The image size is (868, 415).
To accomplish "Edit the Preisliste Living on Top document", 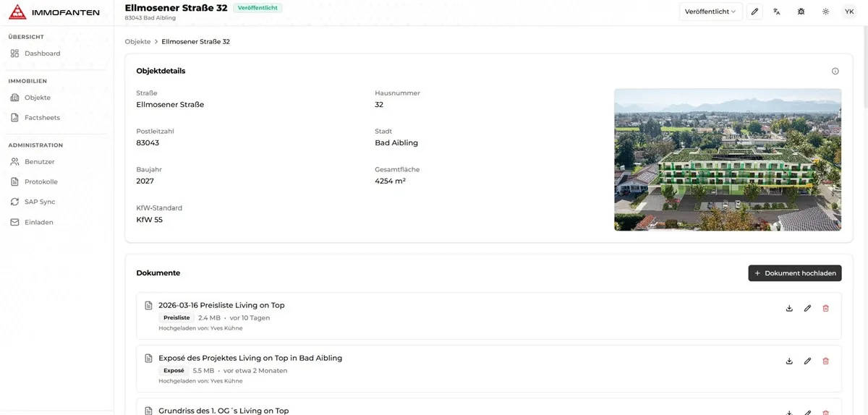I will pos(807,309).
